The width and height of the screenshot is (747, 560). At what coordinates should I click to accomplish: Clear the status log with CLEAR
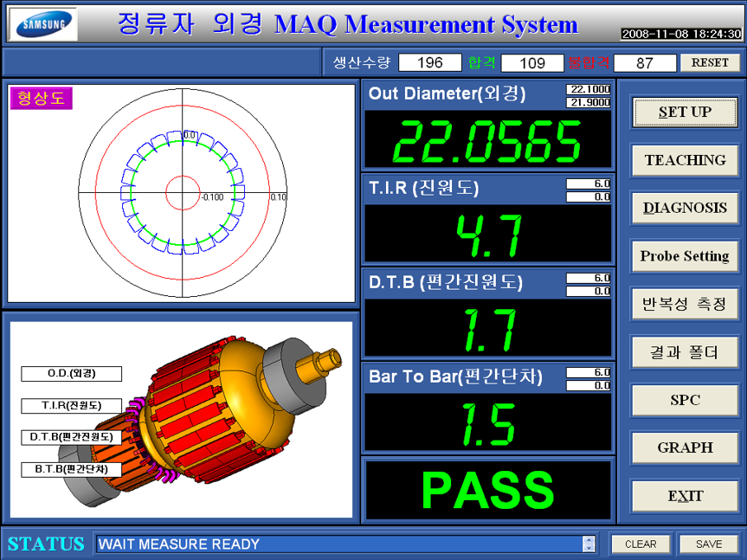641,544
